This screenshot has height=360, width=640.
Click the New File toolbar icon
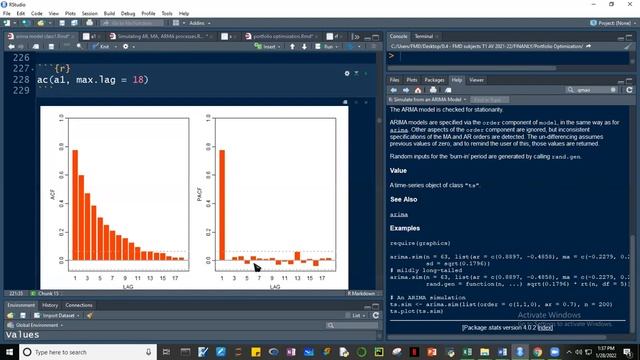pyautogui.click(x=7, y=23)
